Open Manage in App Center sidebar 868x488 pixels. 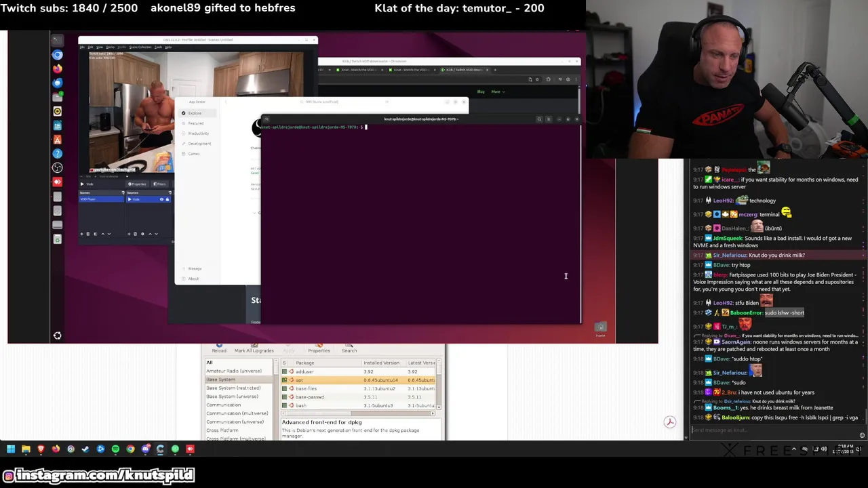195,268
